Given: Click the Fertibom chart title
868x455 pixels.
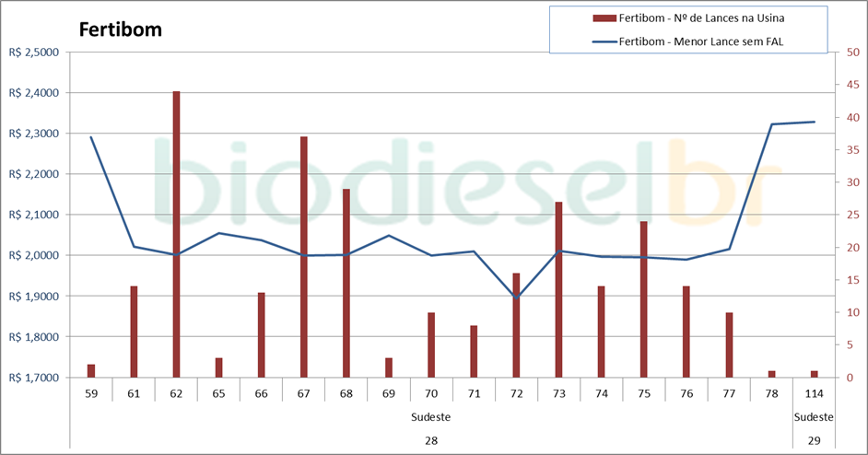Looking at the screenshot, I should coord(121,29).
